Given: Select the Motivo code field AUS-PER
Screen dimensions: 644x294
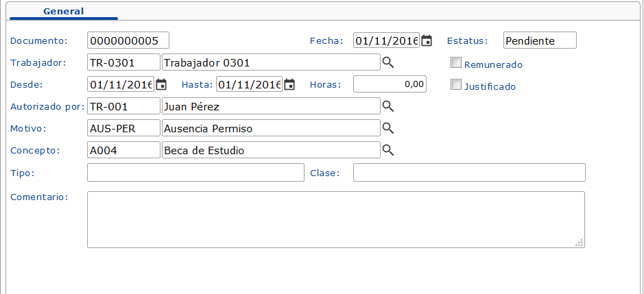Looking at the screenshot, I should (123, 128).
